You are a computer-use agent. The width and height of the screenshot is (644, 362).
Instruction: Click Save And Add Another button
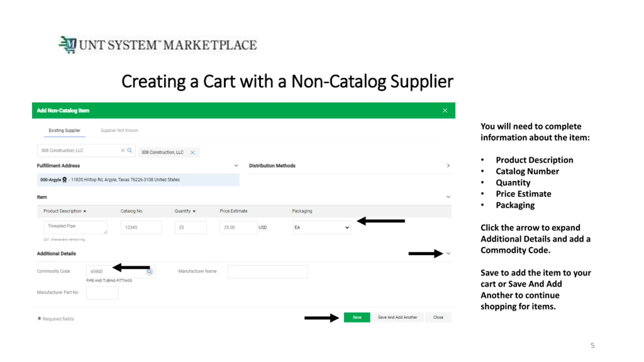[398, 317]
